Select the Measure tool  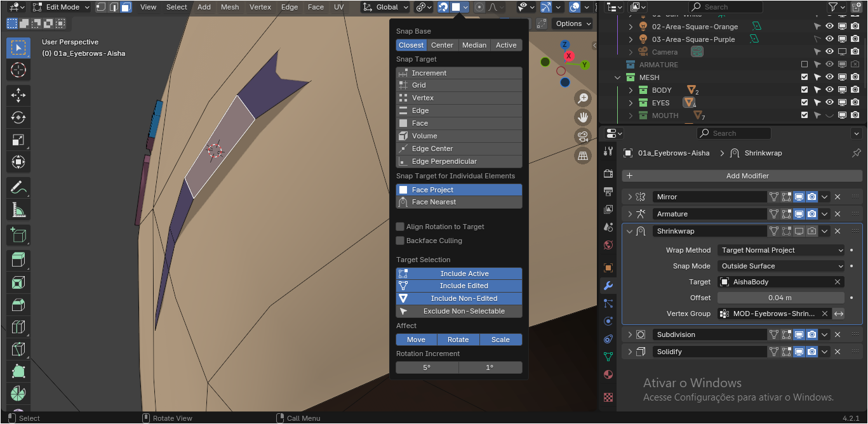click(x=18, y=209)
